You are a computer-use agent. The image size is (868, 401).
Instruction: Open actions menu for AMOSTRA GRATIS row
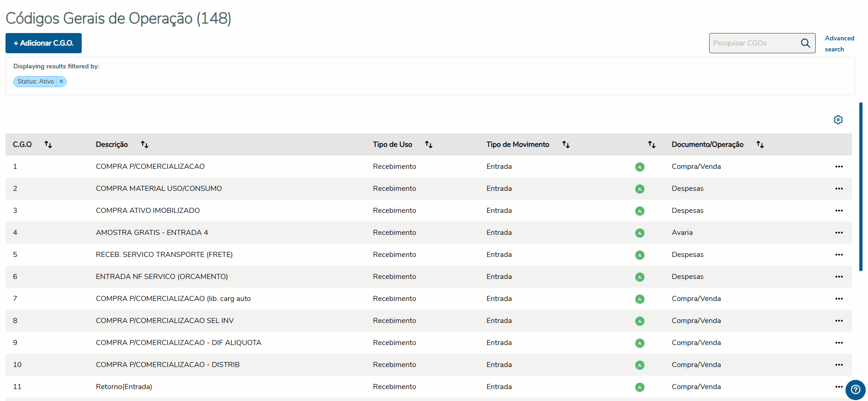click(839, 233)
